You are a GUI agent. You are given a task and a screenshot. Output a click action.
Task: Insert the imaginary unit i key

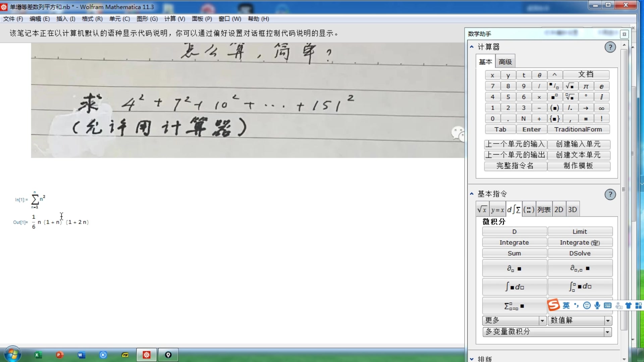coord(601,97)
